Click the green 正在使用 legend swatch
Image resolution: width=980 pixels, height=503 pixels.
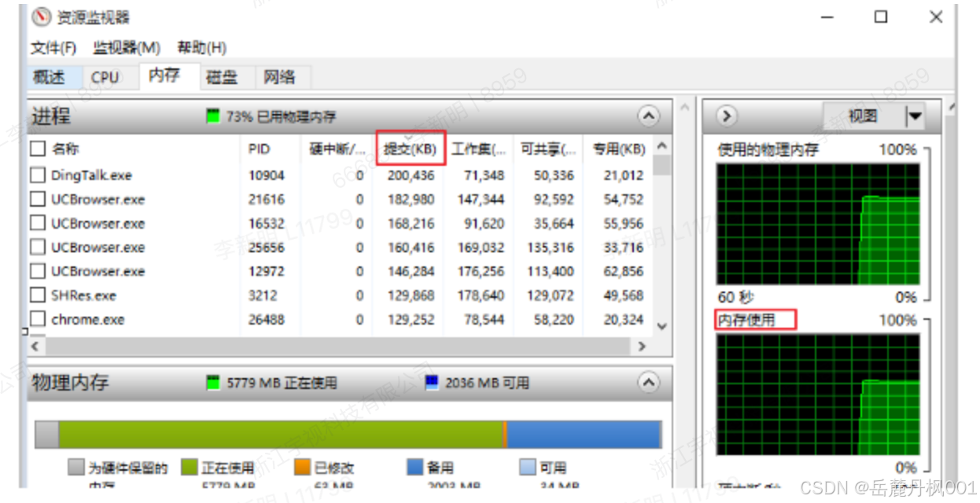pos(190,468)
